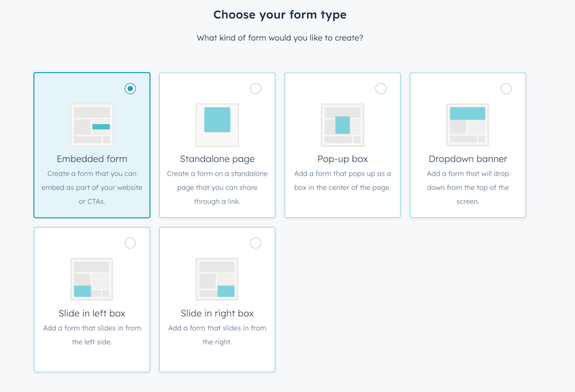Select the Slide in right box radio button
The height and width of the screenshot is (392, 575).
point(255,242)
